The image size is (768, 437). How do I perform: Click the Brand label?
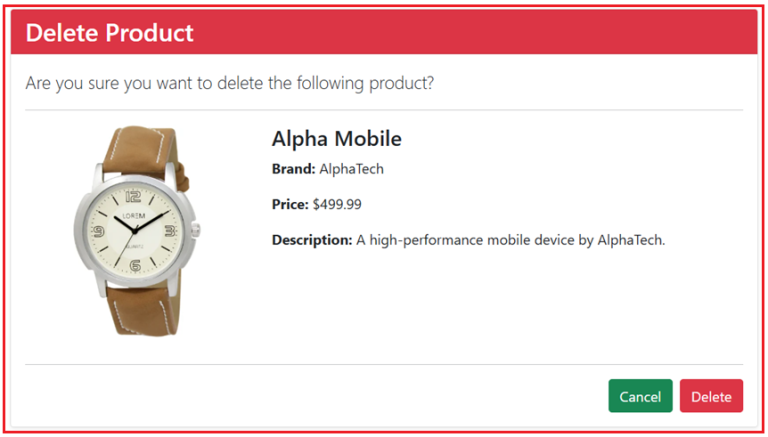tap(293, 169)
